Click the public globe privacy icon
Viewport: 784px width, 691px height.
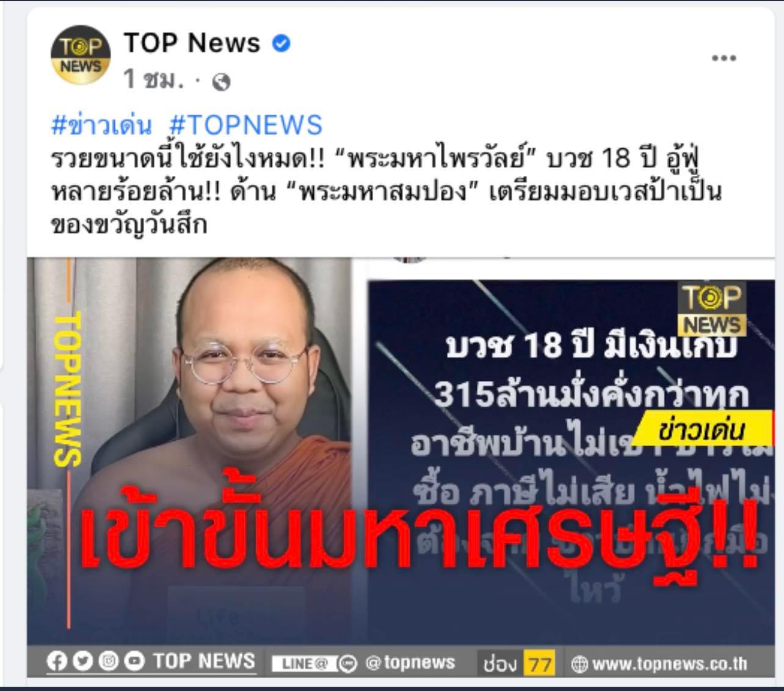coord(221,81)
